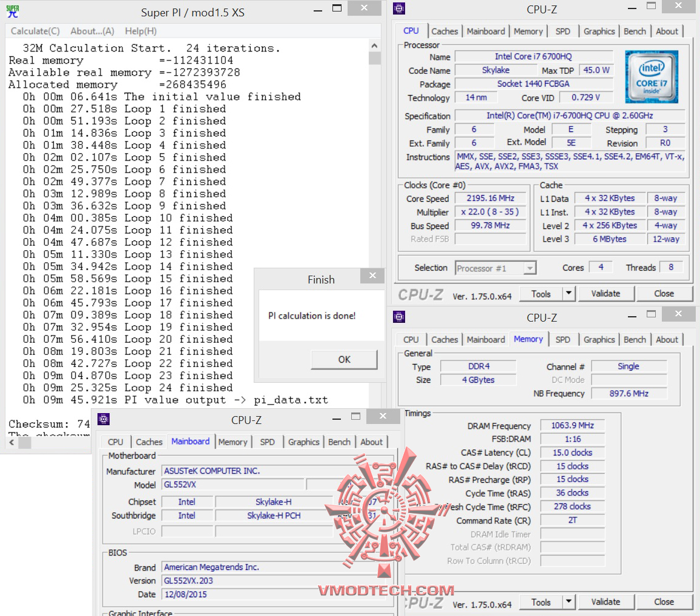Viewport: 700px width, 616px height.
Task: Click Tools button in top CPU-Z window
Action: click(x=541, y=294)
